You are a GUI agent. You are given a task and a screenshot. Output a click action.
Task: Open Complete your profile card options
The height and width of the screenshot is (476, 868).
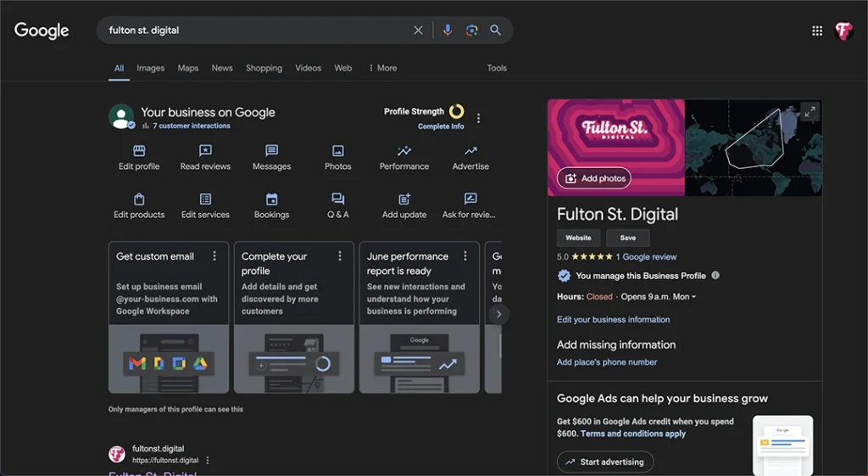point(339,256)
